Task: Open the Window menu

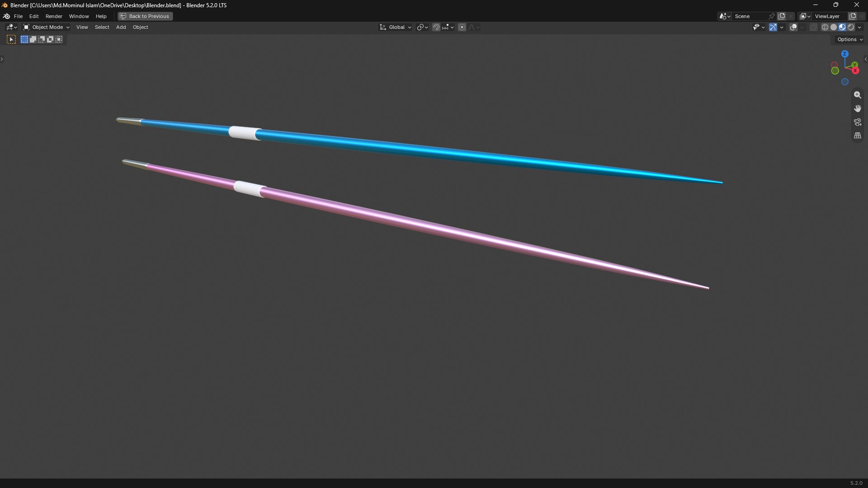Action: pos(79,16)
